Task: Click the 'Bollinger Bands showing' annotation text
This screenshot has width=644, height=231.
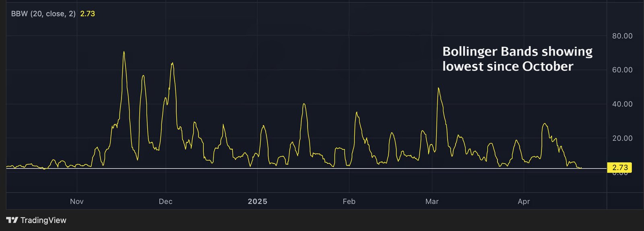Action: point(517,52)
